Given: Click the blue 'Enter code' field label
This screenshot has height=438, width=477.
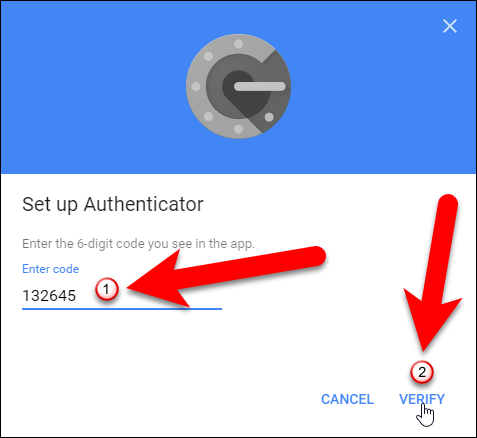Looking at the screenshot, I should (51, 269).
